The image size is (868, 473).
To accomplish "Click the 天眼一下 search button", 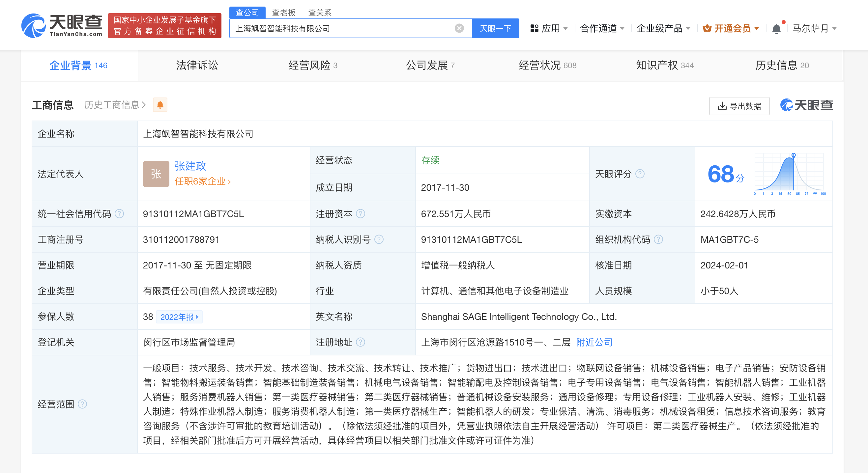I will pyautogui.click(x=495, y=28).
